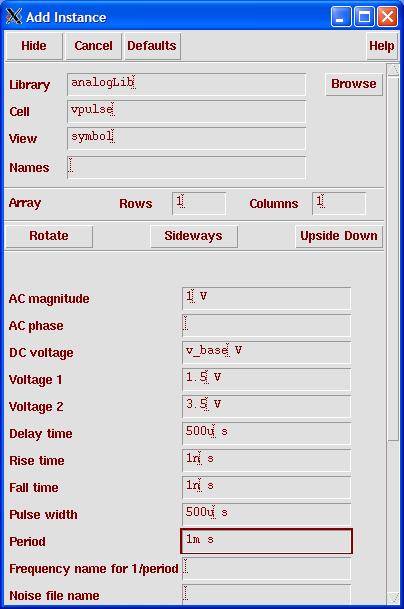Hide the Add Instance dialog
This screenshot has width=404, height=609.
click(x=34, y=46)
